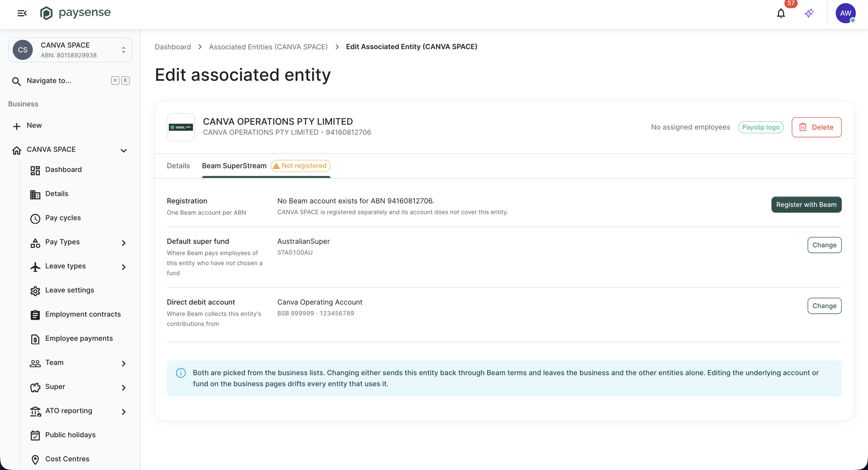Open the CANVA SPACE business switcher dropdown
The height and width of the screenshot is (470, 868).
pyautogui.click(x=70, y=50)
